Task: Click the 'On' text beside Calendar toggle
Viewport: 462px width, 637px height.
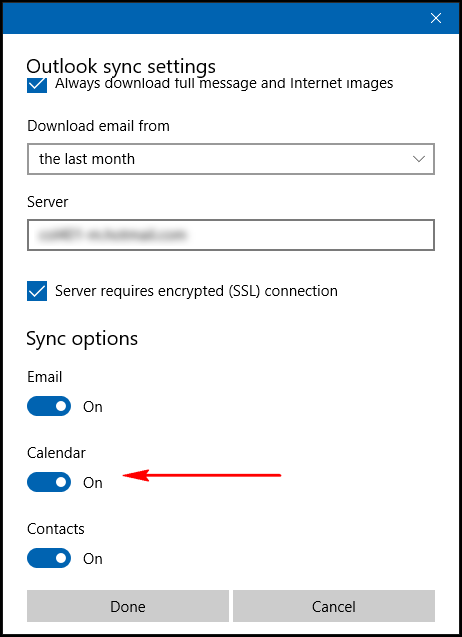Action: click(x=93, y=483)
